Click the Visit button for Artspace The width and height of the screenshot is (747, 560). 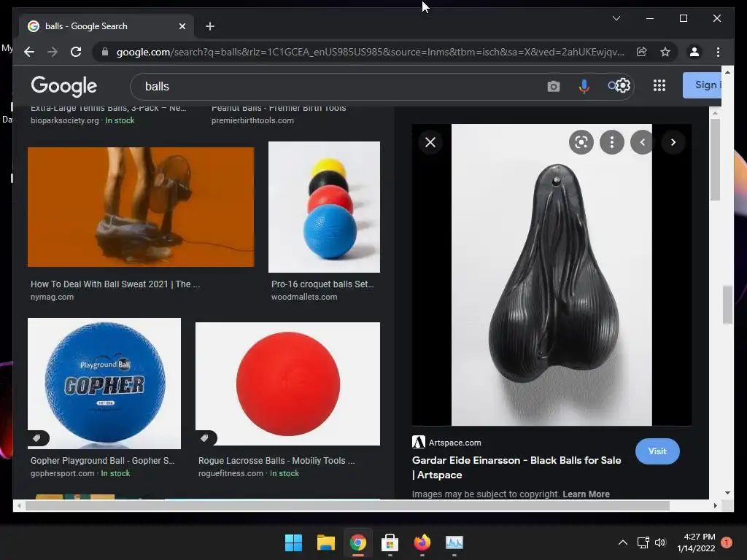(657, 451)
